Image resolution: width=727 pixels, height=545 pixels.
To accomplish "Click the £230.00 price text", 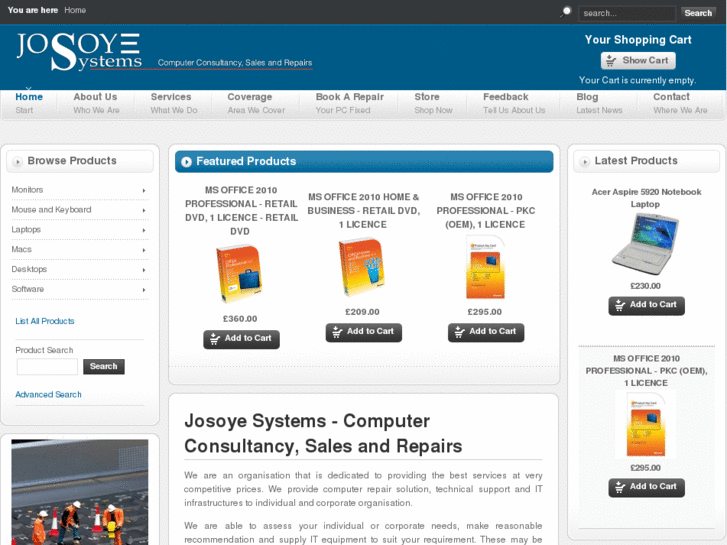I will (x=645, y=286).
